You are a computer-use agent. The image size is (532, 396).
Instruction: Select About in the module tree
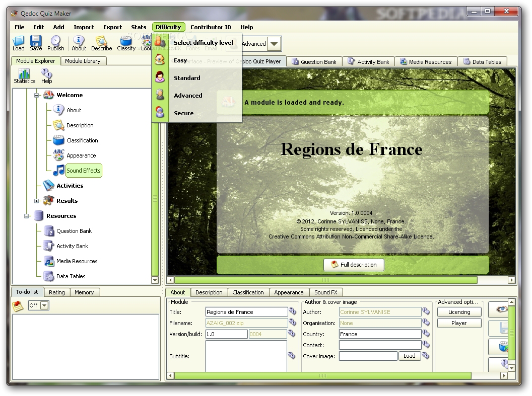[x=74, y=110]
